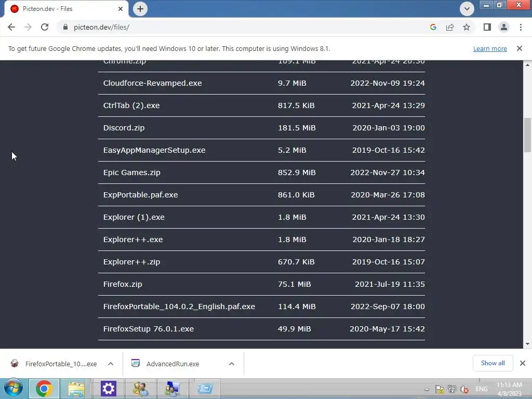The image size is (532, 399).
Task: Click the page vertical scrollbar thumb
Action: click(527, 135)
